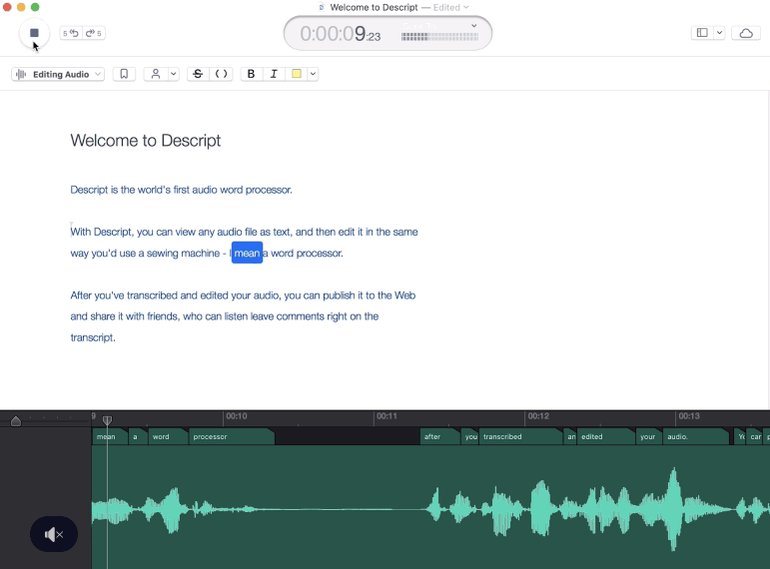The height and width of the screenshot is (569, 770).
Task: Select the 'your' clip in timeline
Action: pyautogui.click(x=649, y=436)
